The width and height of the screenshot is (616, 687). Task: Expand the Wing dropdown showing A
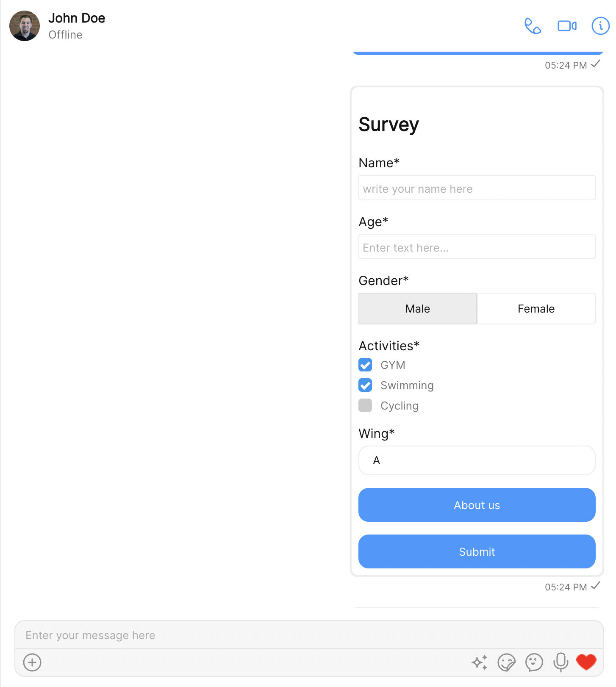(477, 460)
